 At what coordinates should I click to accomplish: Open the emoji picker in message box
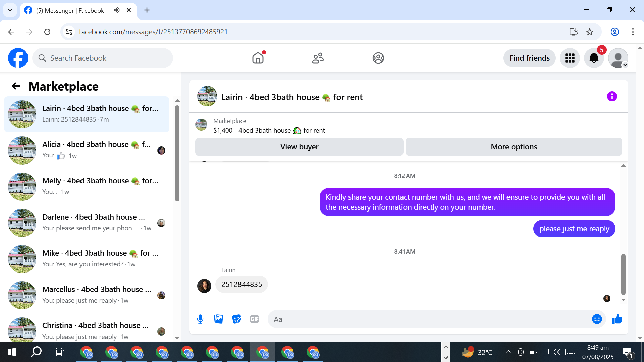click(597, 319)
